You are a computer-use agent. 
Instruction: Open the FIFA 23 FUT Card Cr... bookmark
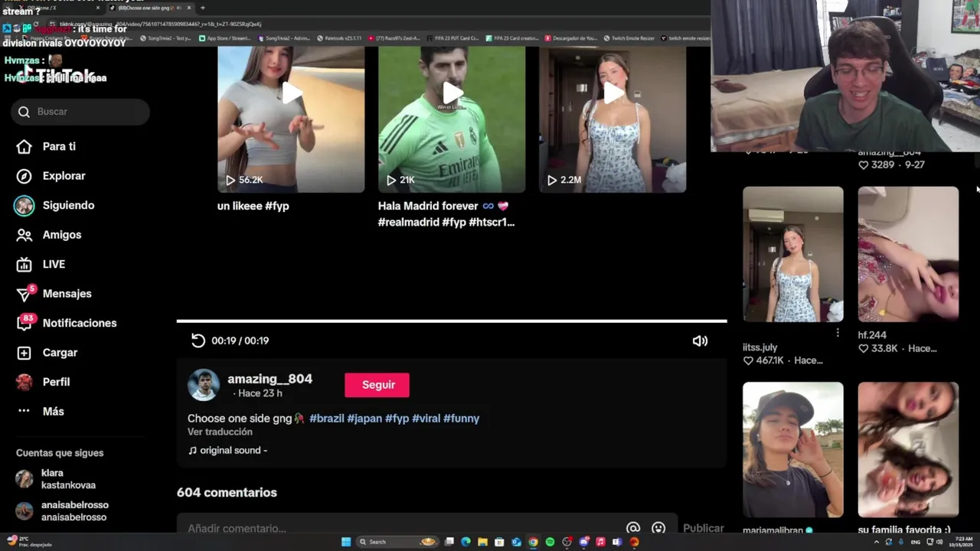(453, 37)
